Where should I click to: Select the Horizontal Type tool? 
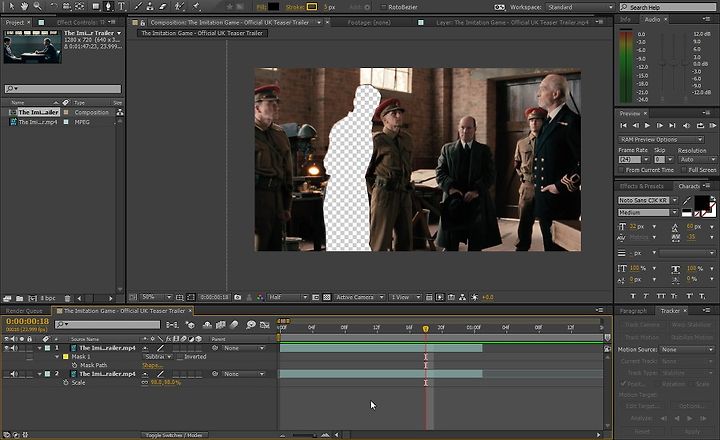[x=122, y=6]
